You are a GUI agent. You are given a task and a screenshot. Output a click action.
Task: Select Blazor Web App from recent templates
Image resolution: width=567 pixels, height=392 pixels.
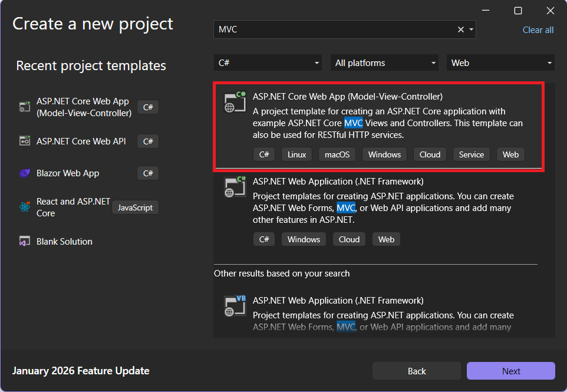[68, 173]
